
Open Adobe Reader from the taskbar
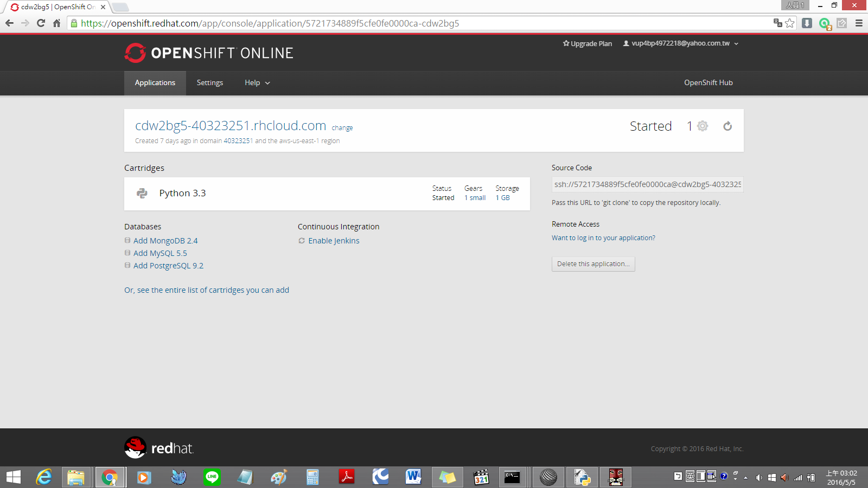pos(347,477)
